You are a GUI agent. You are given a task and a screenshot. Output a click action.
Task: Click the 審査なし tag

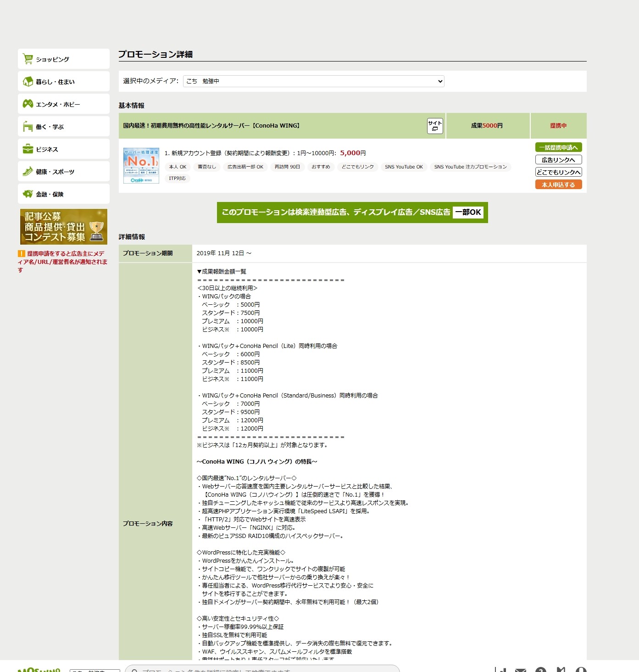(x=207, y=167)
